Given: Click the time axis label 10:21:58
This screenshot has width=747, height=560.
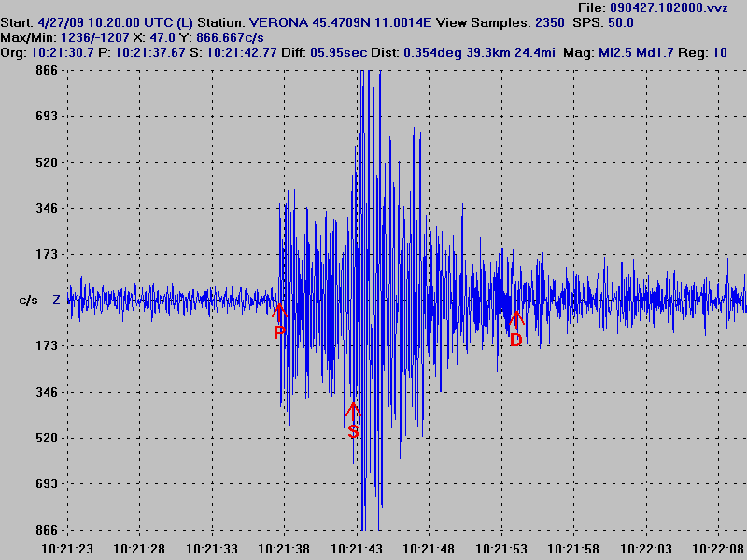Looking at the screenshot, I should (573, 549).
